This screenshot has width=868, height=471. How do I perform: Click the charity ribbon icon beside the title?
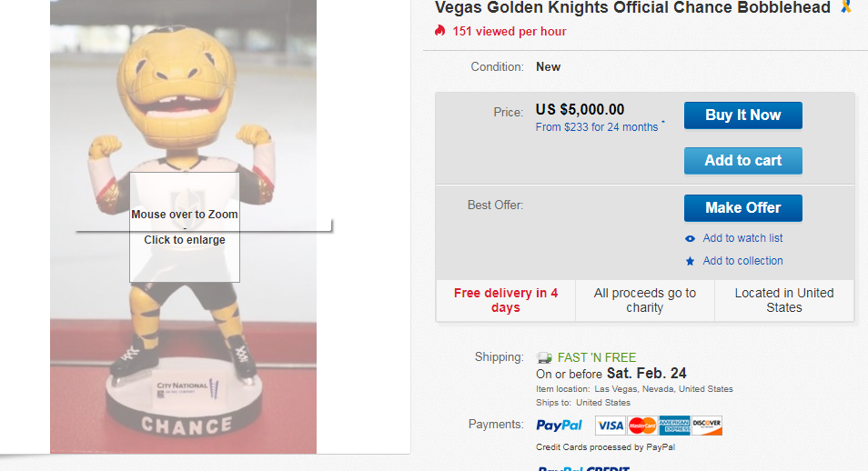[846, 7]
